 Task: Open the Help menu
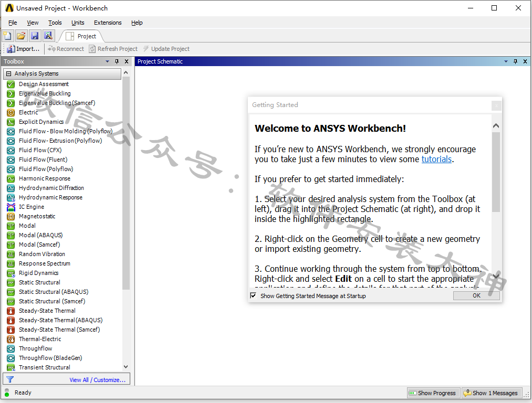pyautogui.click(x=137, y=23)
